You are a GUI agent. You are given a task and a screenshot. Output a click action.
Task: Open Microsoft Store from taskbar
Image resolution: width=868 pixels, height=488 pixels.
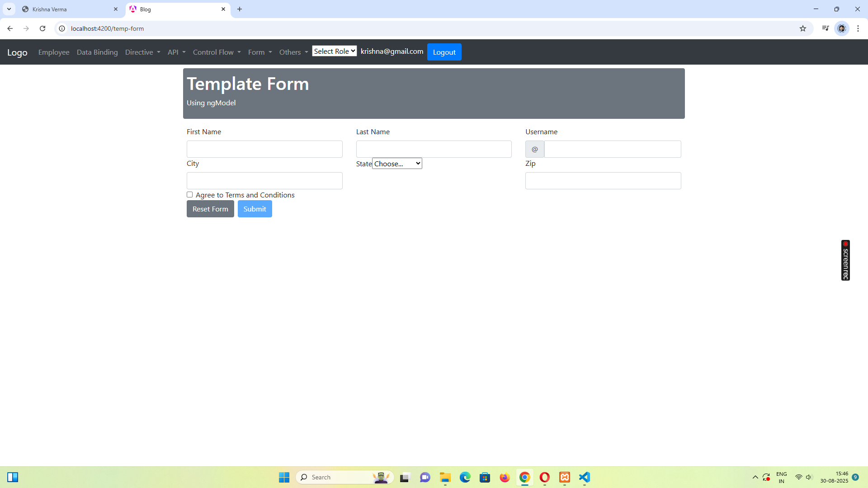485,477
